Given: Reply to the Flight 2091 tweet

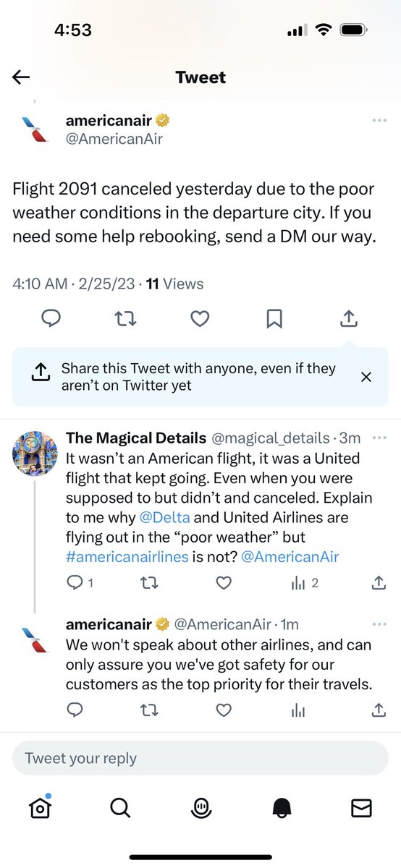Looking at the screenshot, I should tap(51, 318).
